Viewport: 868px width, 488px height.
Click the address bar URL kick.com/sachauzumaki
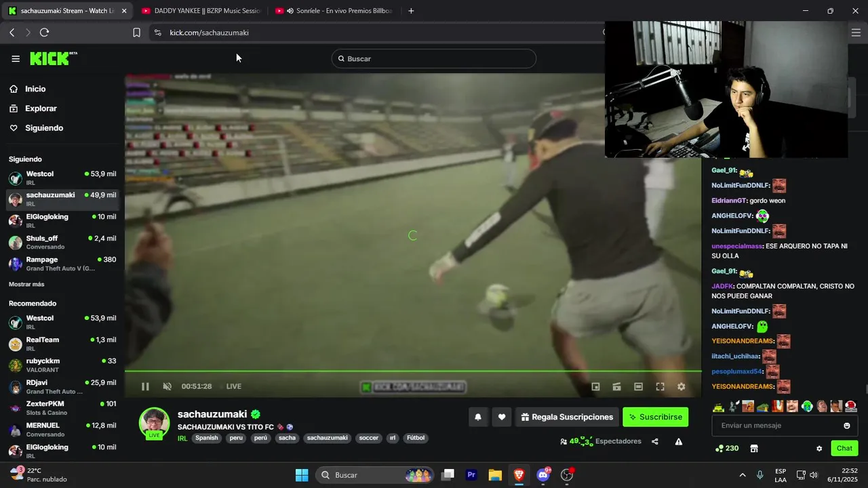click(210, 33)
